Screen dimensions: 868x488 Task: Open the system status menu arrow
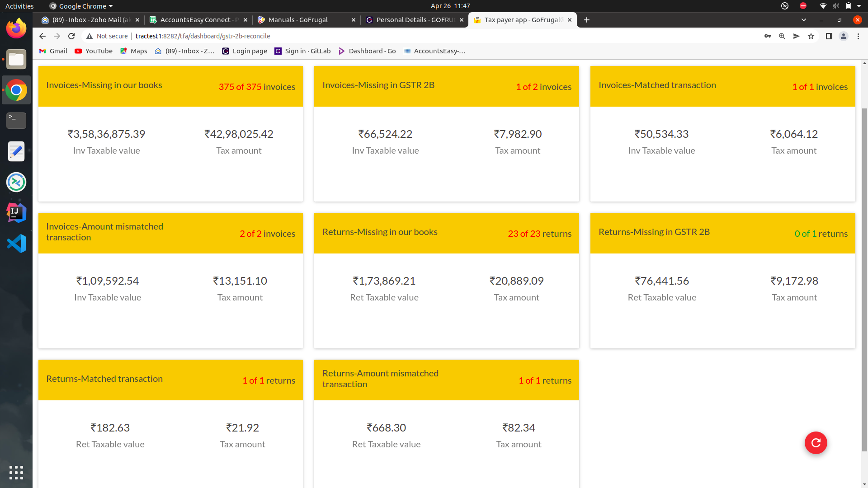(x=859, y=6)
